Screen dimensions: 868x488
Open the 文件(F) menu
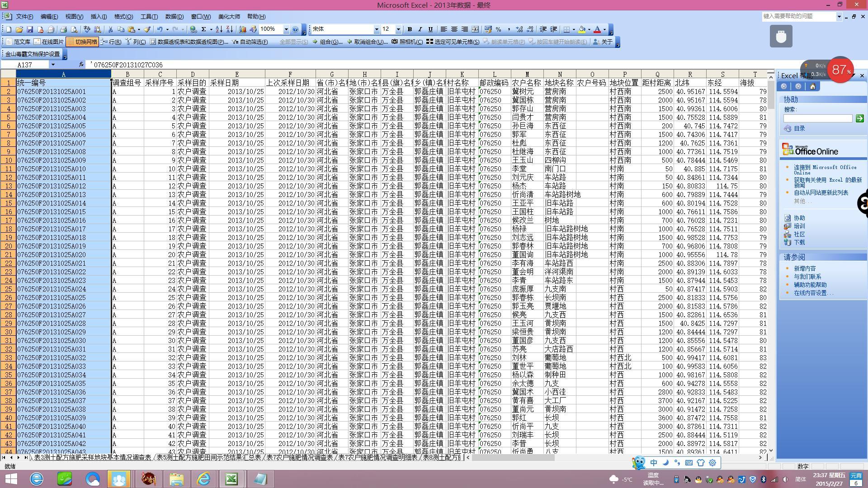24,17
